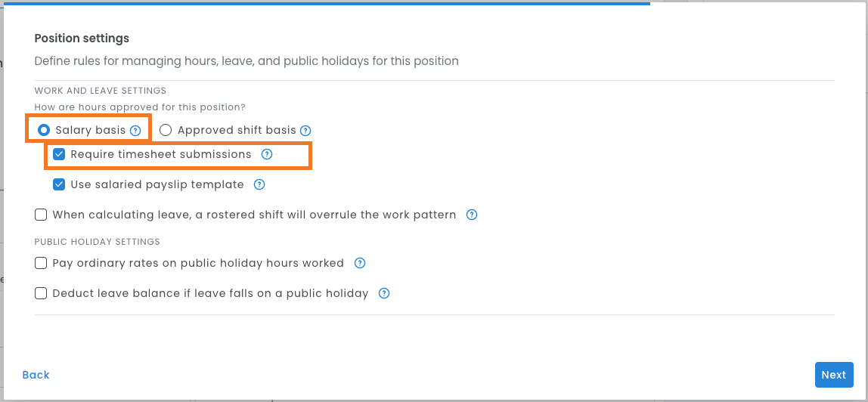Image resolution: width=868 pixels, height=402 pixels.
Task: Go to the Back step
Action: [x=36, y=375]
